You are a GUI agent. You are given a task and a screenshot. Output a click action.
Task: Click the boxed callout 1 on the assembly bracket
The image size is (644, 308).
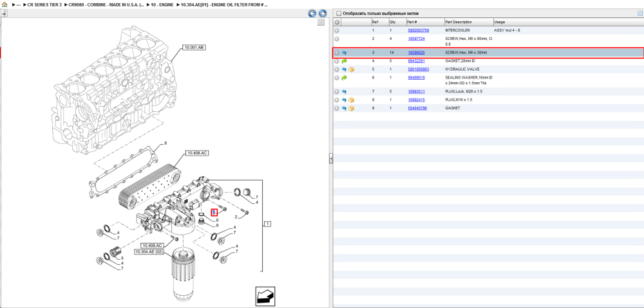(x=267, y=224)
